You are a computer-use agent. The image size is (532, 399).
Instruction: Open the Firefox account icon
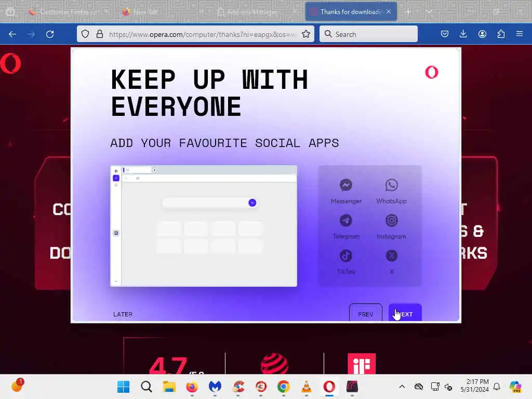[x=482, y=34]
